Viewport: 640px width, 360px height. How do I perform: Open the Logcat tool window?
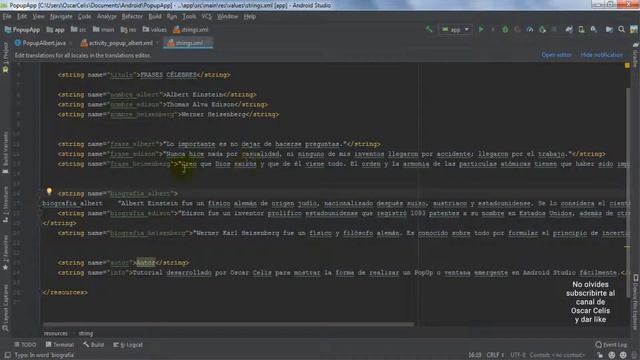point(128,345)
